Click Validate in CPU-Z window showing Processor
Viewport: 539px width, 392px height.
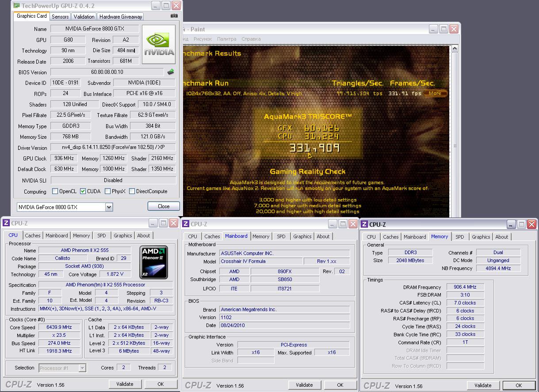pos(125,384)
